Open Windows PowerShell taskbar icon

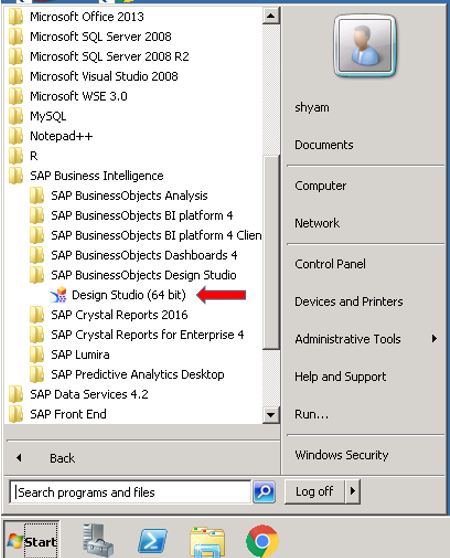pos(153,541)
